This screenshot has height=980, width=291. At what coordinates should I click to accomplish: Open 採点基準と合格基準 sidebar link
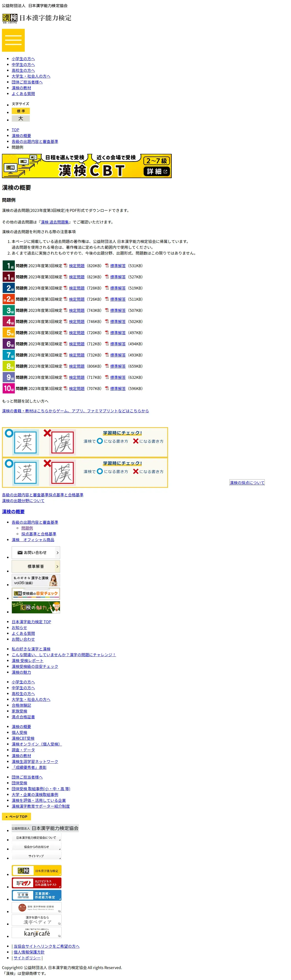point(39,534)
